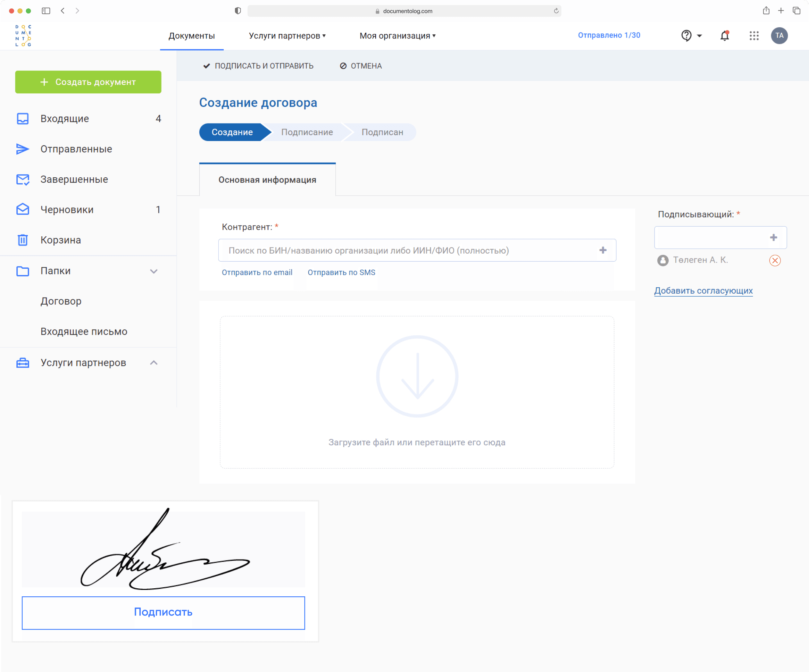This screenshot has height=672, width=809.
Task: Remove signer Төлеген А. К.
Action: tap(775, 260)
